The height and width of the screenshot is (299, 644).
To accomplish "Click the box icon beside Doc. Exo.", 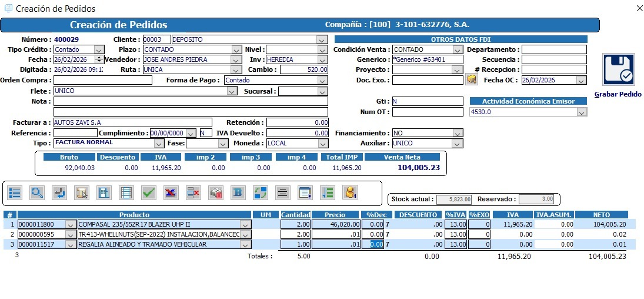I will [x=472, y=80].
